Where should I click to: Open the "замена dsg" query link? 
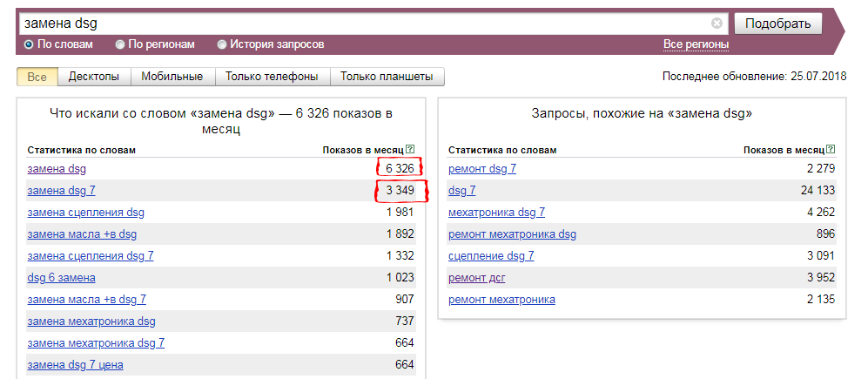click(x=57, y=169)
